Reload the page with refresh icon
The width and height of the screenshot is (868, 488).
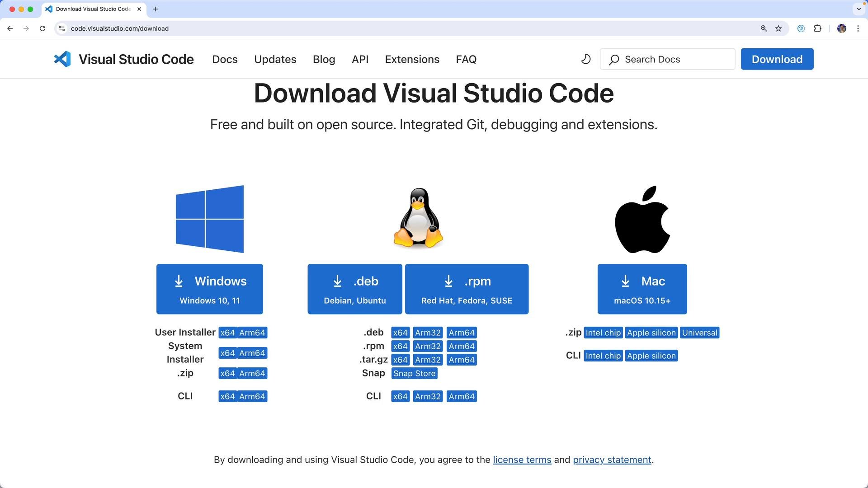[42, 28]
